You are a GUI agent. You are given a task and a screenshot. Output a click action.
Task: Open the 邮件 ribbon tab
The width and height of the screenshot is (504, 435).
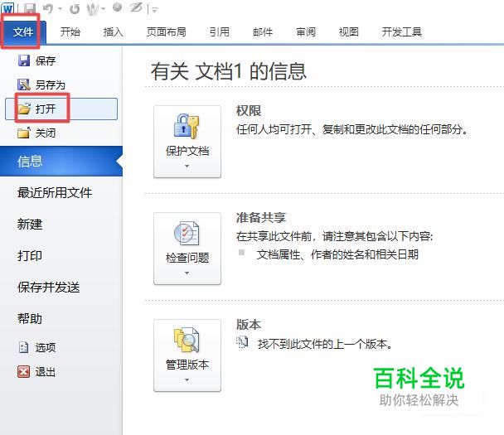coord(263,31)
